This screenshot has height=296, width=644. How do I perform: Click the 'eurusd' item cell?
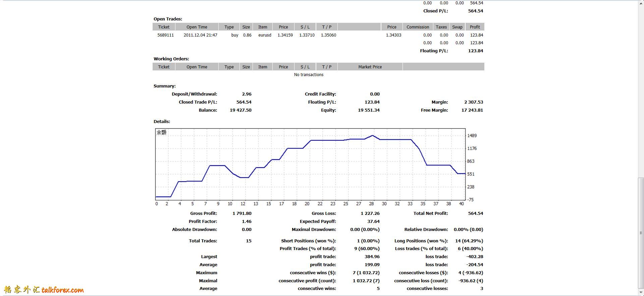point(265,35)
